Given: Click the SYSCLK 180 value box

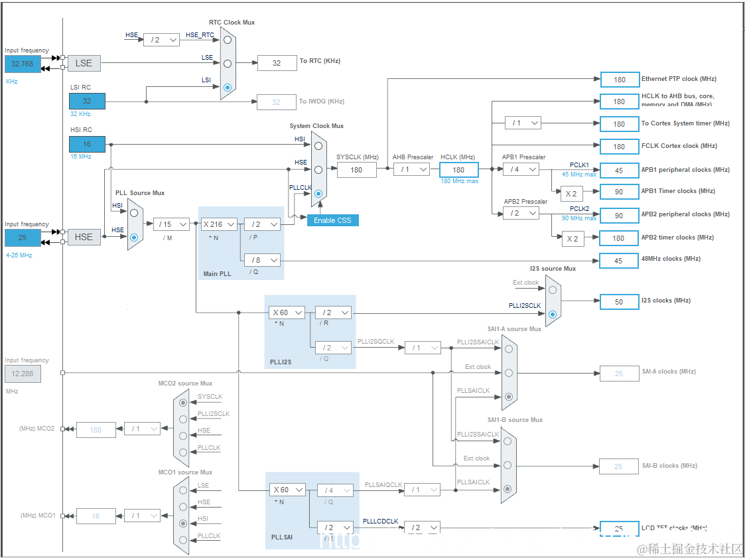Looking at the screenshot, I should pyautogui.click(x=356, y=170).
